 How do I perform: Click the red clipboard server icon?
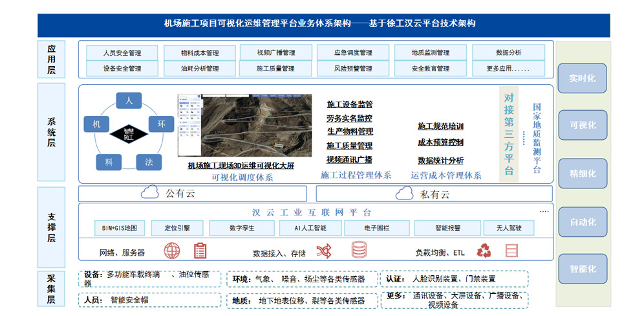pos(200,250)
